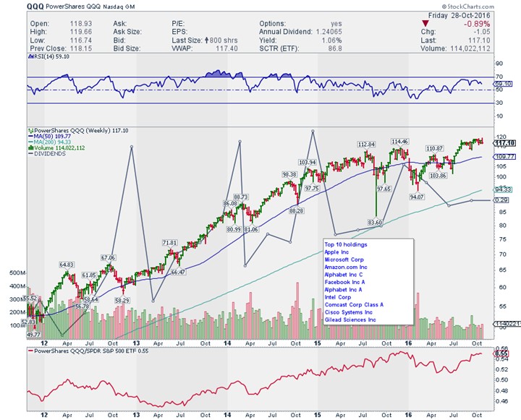Click the 88.28 low price label
This screenshot has height=420, width=521.
(x=297, y=211)
